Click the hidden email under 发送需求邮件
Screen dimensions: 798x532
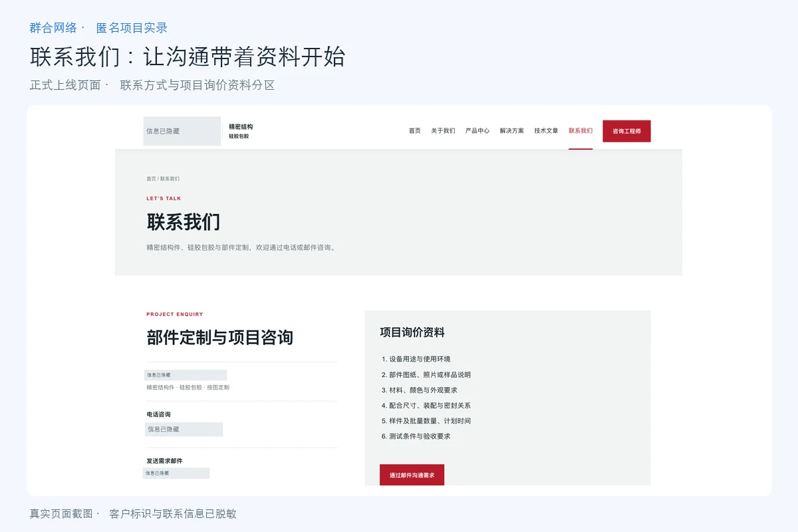pyautogui.click(x=176, y=473)
